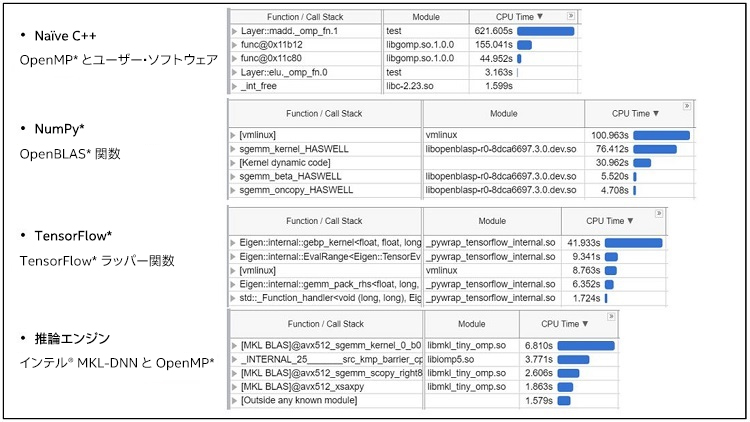Expand the avx512_sgemm_scopy_right8 row
This screenshot has height=422, width=750.
[x=234, y=373]
